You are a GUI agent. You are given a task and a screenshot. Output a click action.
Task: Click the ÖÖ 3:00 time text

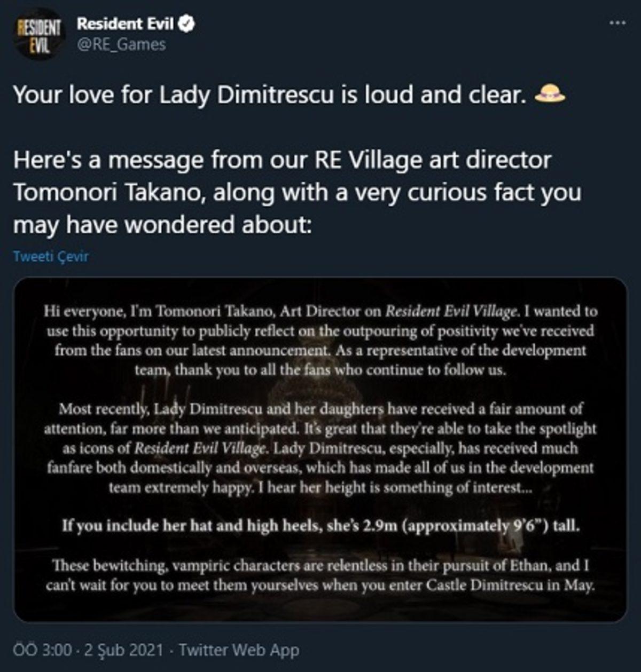pyautogui.click(x=44, y=650)
